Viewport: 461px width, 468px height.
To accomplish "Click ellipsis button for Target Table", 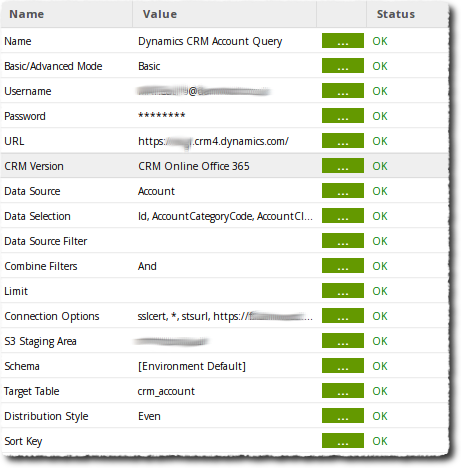I will coord(343,391).
